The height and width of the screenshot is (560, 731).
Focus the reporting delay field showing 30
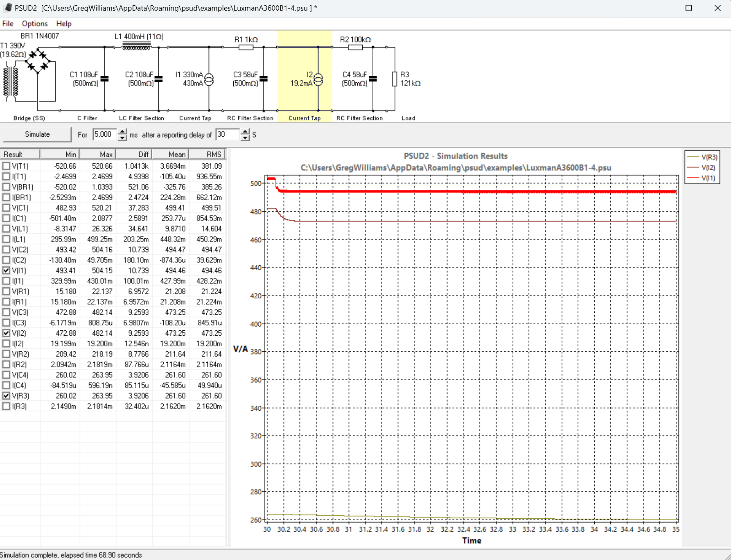(228, 135)
